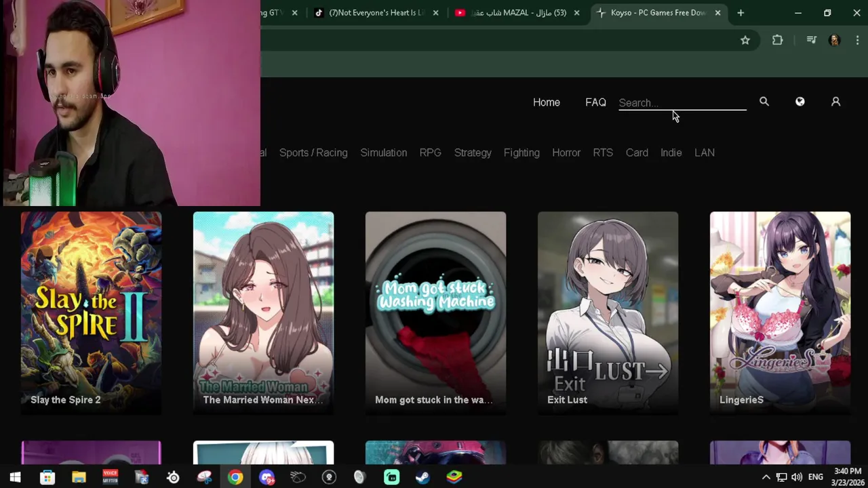The width and height of the screenshot is (868, 488).
Task: Click the search magnifier icon
Action: (764, 102)
